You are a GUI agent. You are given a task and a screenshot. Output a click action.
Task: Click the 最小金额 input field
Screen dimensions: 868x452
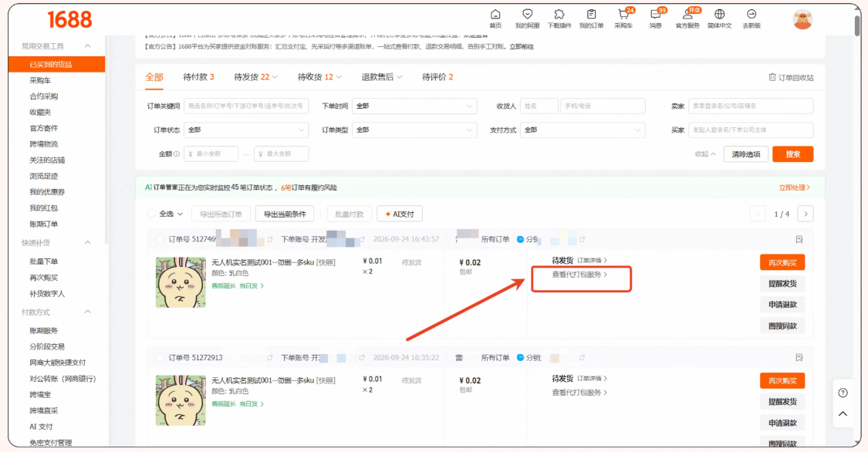[211, 154]
